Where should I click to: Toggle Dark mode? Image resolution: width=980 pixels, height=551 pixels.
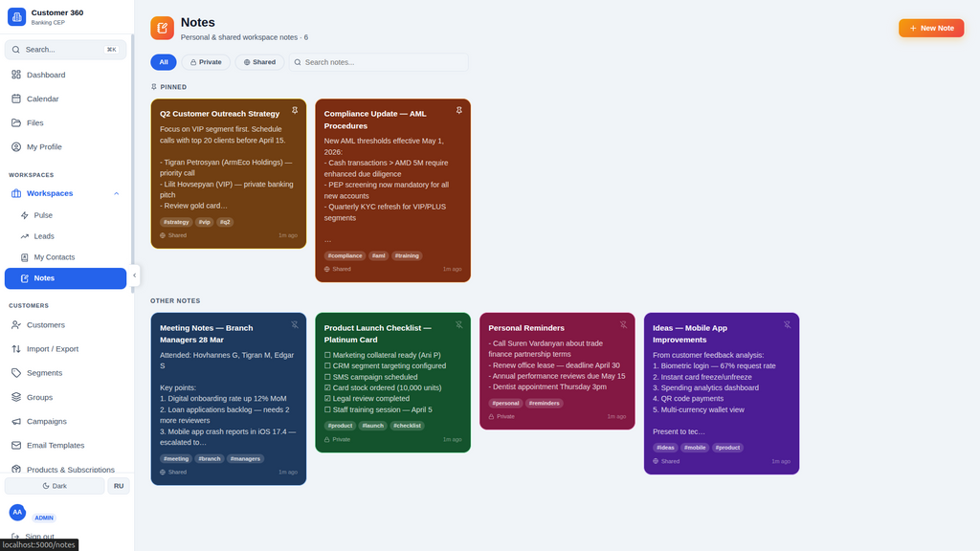pos(55,486)
